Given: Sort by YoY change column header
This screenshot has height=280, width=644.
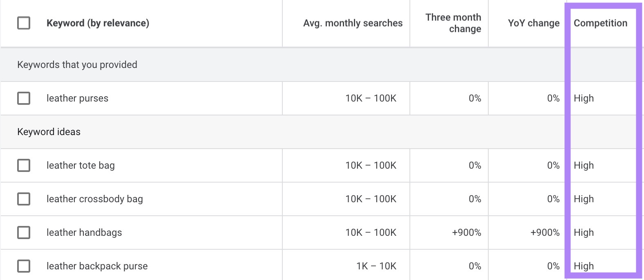Looking at the screenshot, I should 533,23.
